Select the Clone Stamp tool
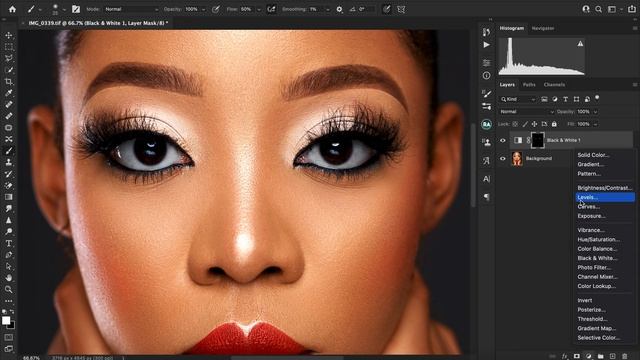Image resolution: width=640 pixels, height=360 pixels. click(9, 162)
